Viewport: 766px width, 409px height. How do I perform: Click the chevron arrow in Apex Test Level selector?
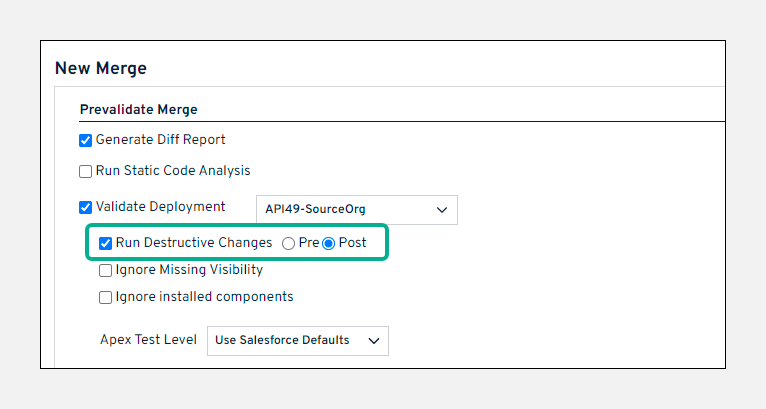(374, 340)
